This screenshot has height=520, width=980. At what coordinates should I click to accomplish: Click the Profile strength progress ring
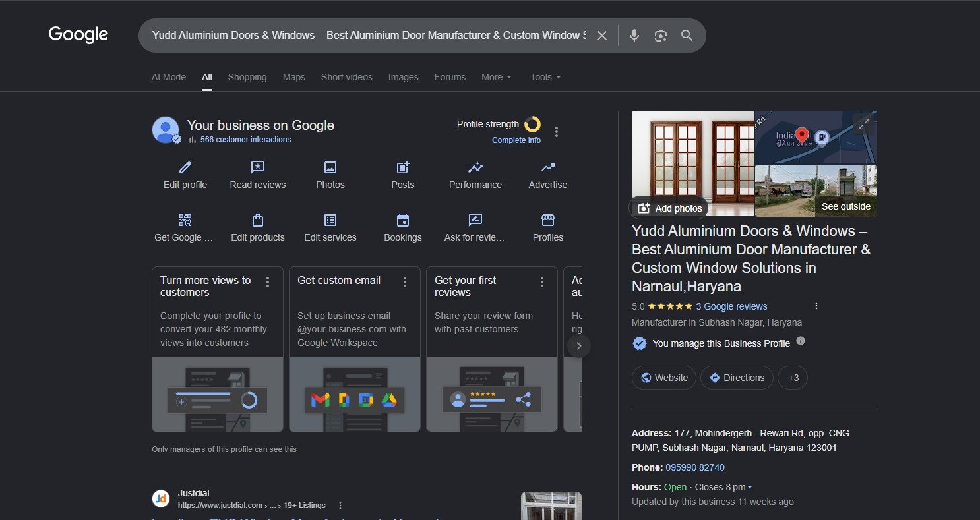(532, 124)
